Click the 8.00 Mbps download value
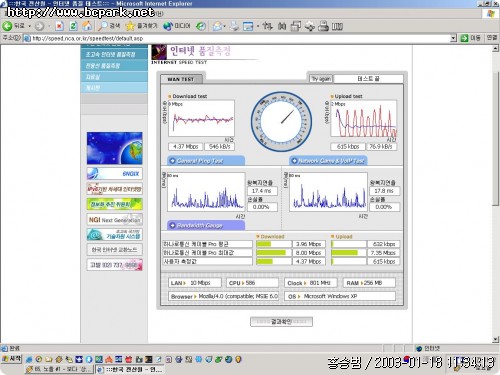500x375 pixels. tap(308, 253)
